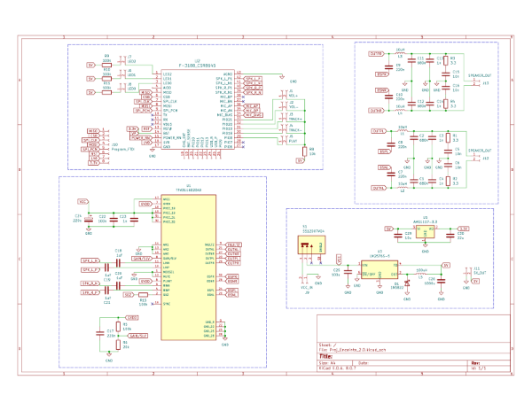532x411 pixels.
Task: Select the R8 10k pull-up resistor
Action: [x=305, y=151]
